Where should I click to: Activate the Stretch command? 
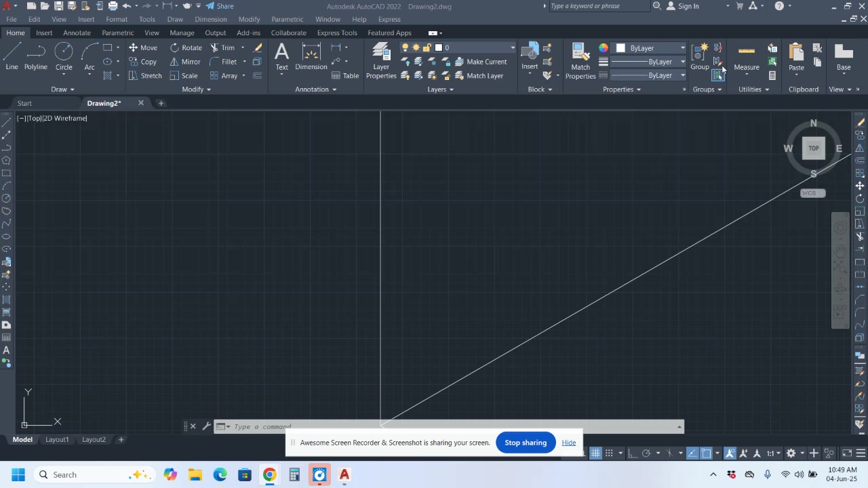click(145, 76)
